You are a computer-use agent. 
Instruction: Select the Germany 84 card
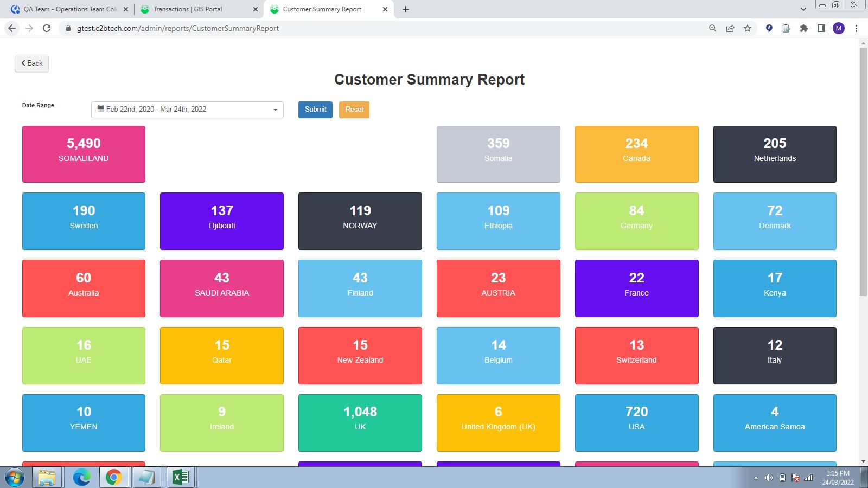pos(636,221)
